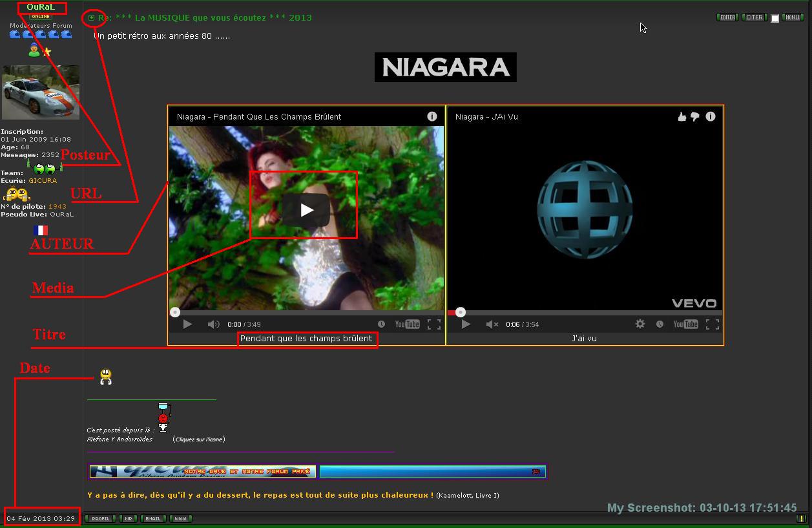Click the headphones smiley emoticon
Screen dimensions: 812x528
point(106,377)
